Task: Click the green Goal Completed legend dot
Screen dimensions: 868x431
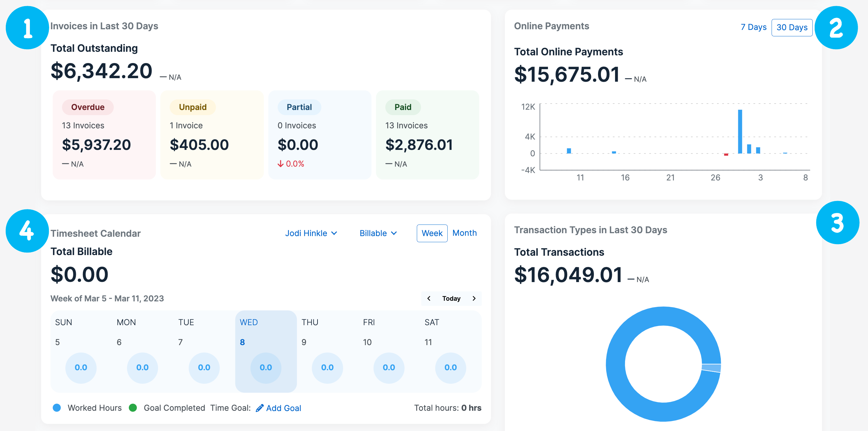Action: (134, 408)
